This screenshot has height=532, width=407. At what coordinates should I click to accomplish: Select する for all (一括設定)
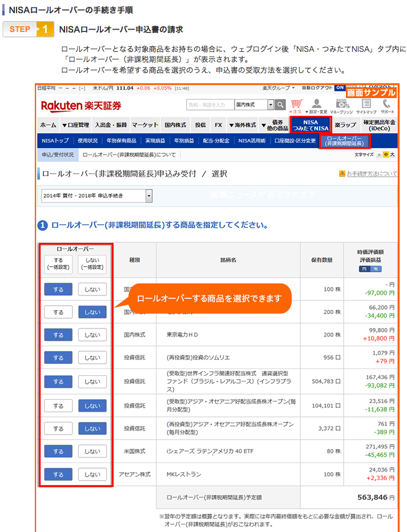pyautogui.click(x=58, y=264)
